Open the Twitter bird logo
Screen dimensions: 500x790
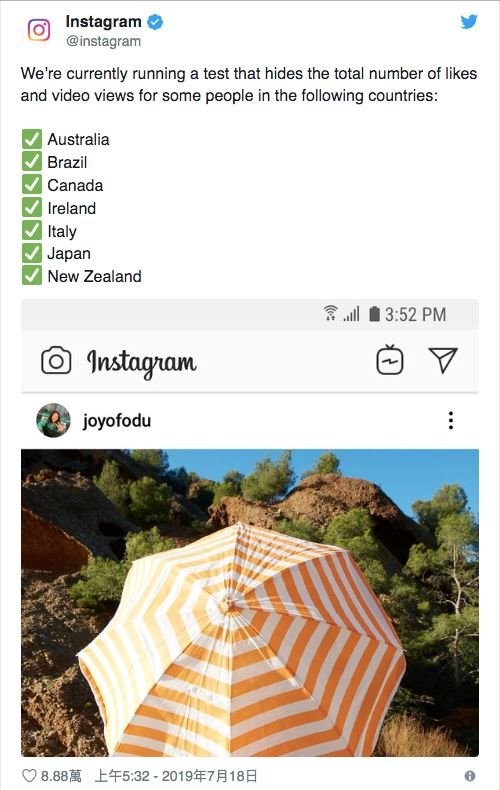(x=468, y=22)
